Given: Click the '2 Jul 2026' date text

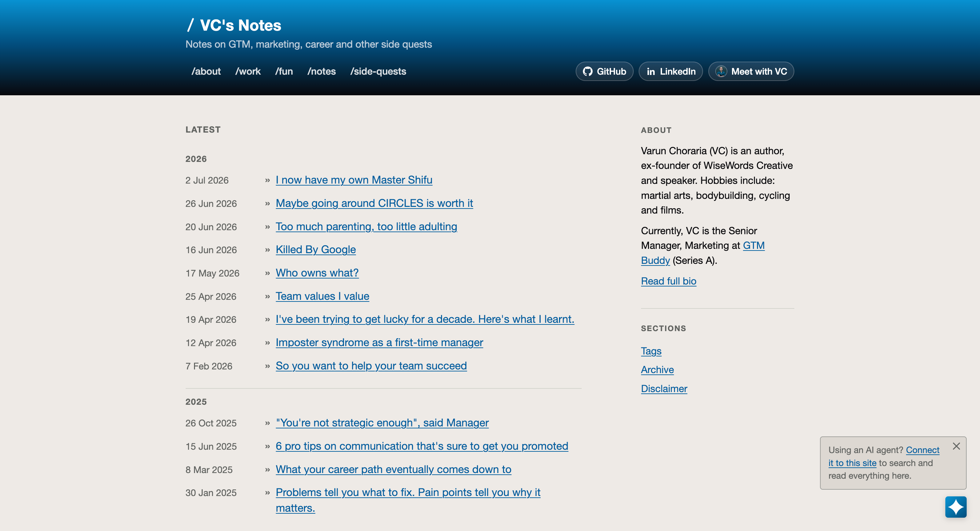Looking at the screenshot, I should [x=207, y=181].
